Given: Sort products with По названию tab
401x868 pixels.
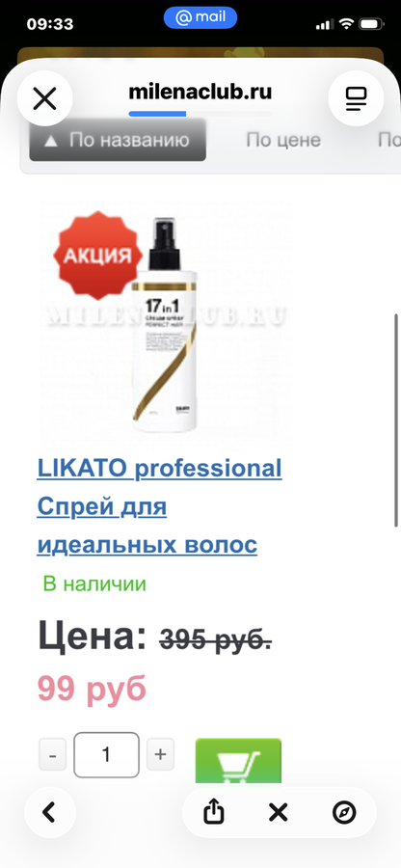Looking at the screenshot, I should click(x=118, y=140).
